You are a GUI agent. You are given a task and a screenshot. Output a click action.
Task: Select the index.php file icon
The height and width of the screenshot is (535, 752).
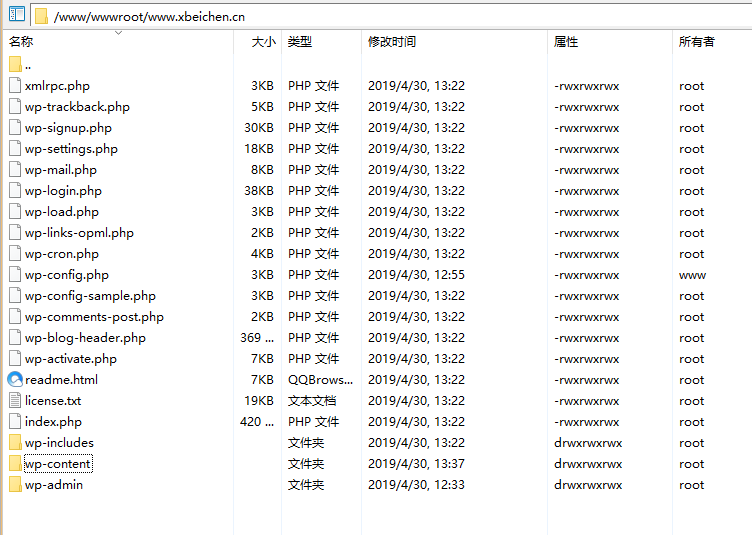point(15,421)
